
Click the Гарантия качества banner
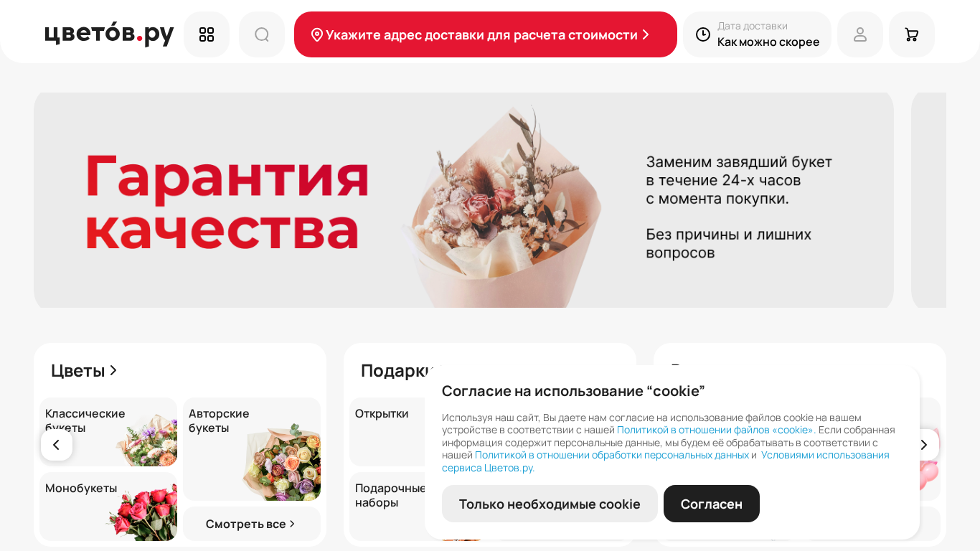click(463, 200)
